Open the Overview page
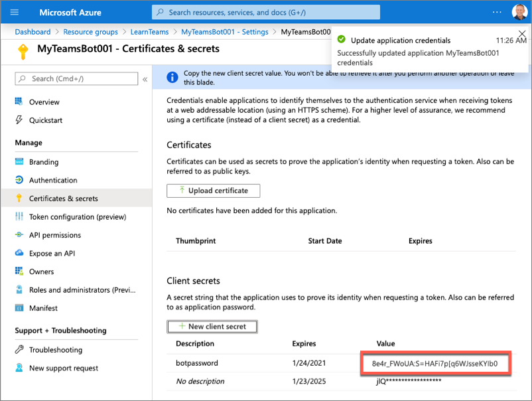532x401 pixels. [44, 102]
